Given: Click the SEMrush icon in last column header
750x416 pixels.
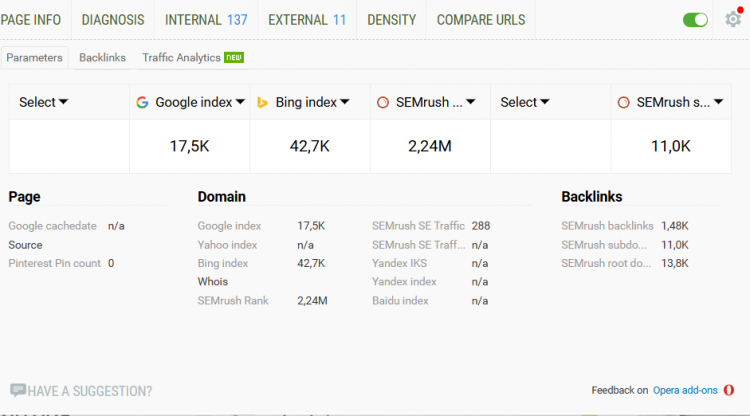Looking at the screenshot, I should (x=624, y=102).
